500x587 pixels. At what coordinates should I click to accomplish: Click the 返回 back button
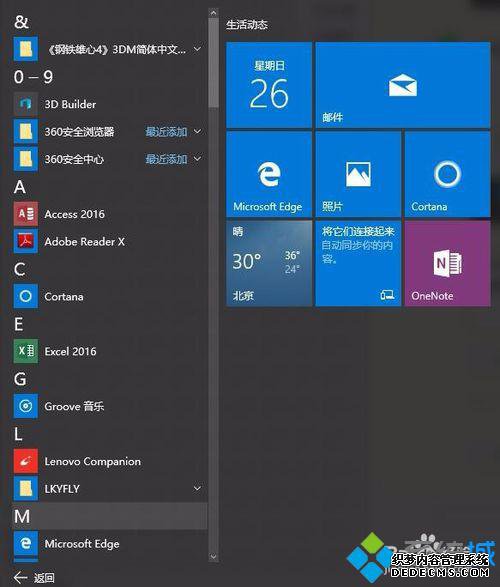(34, 578)
